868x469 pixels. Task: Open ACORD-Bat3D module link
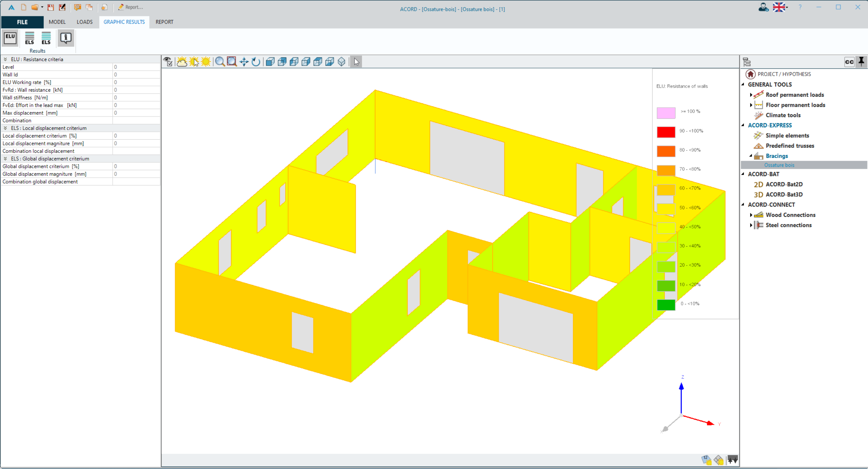(784, 195)
